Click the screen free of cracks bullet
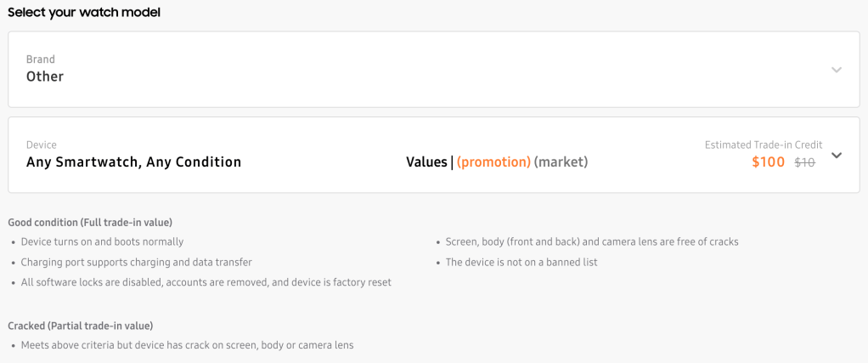The image size is (868, 363). click(592, 242)
